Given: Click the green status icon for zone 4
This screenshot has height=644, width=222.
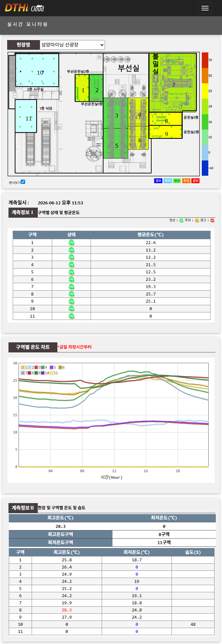Looking at the screenshot, I should coord(71,265).
